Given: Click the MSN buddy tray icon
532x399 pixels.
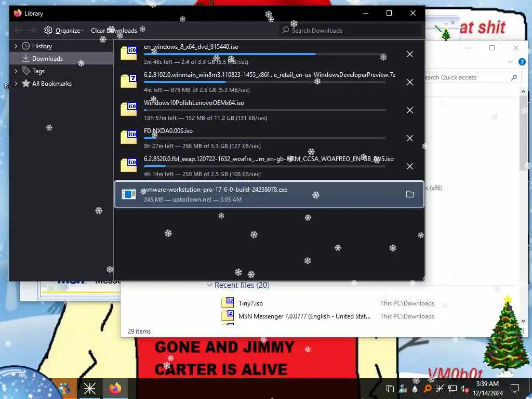Looking at the screenshot, I should tap(403, 389).
